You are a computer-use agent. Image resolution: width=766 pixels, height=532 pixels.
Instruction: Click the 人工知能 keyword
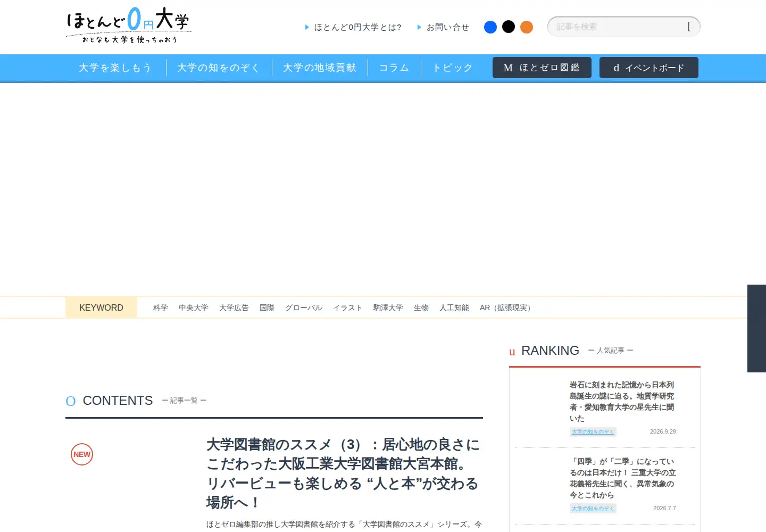(x=454, y=307)
